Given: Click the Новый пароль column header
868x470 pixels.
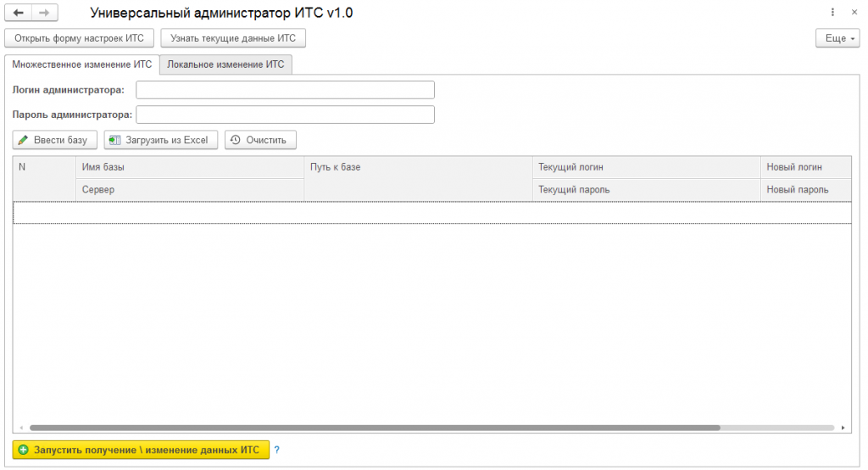Looking at the screenshot, I should pyautogui.click(x=806, y=189).
